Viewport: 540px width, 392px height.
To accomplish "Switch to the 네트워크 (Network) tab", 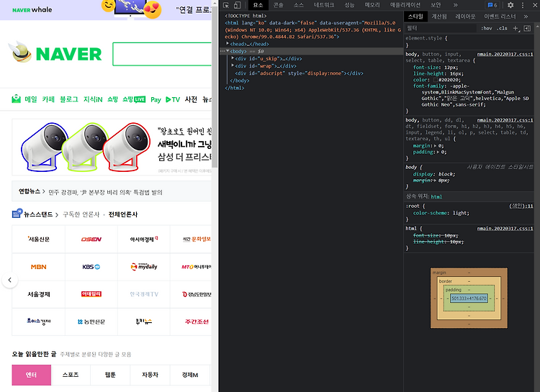I will [x=324, y=5].
